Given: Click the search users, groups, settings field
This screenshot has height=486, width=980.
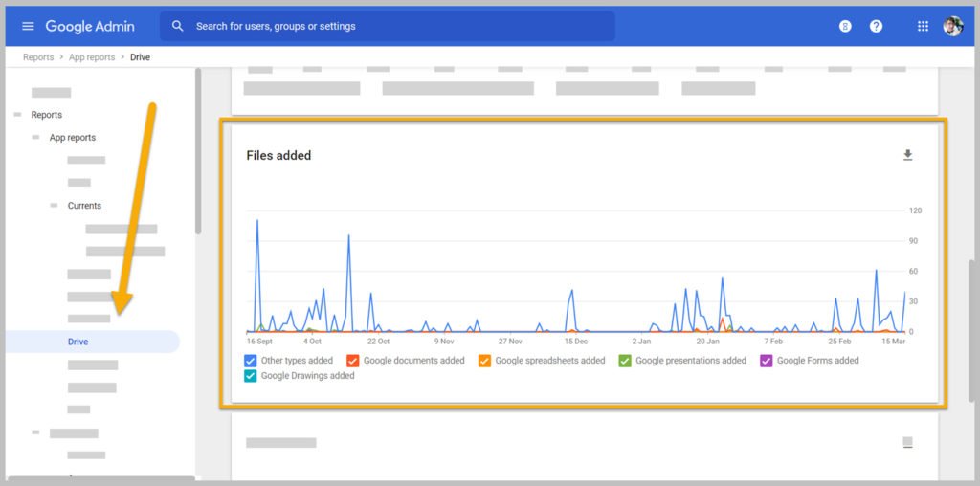Looking at the screenshot, I should 388,26.
